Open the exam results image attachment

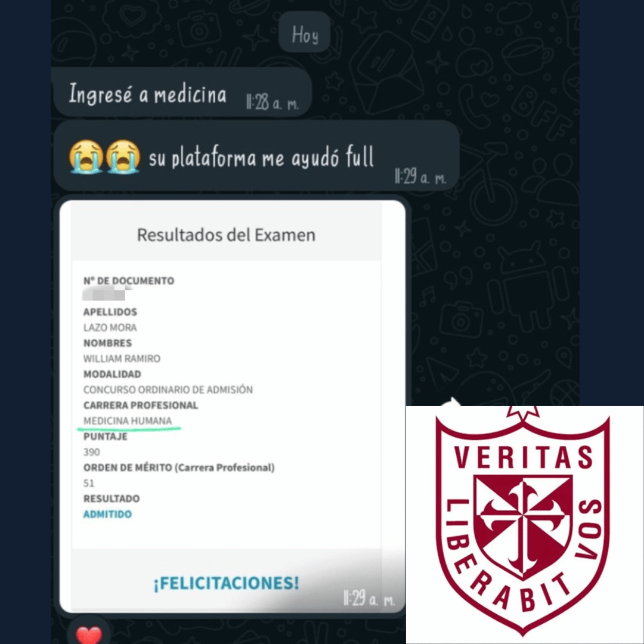(233, 407)
